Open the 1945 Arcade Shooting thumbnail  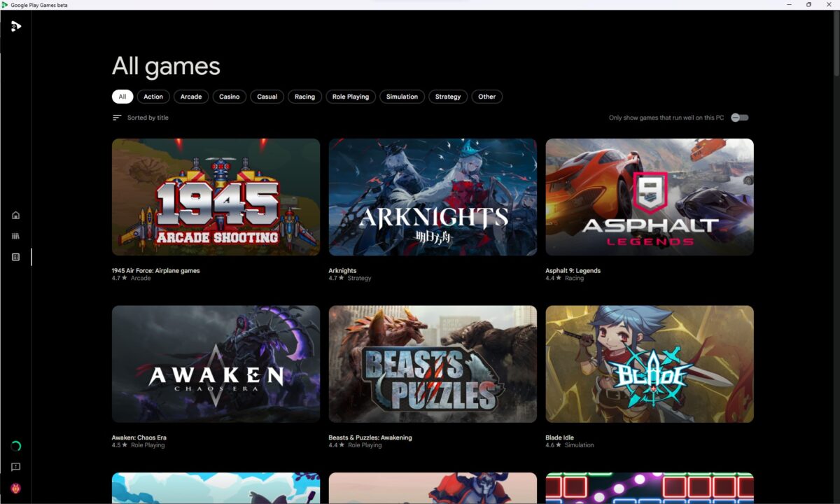click(216, 197)
